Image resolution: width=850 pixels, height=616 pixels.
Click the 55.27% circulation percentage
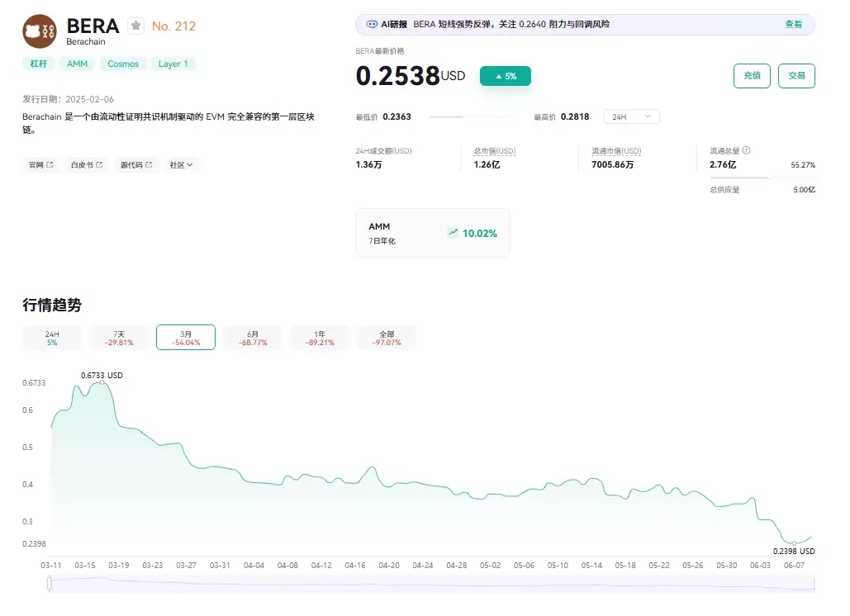[803, 164]
